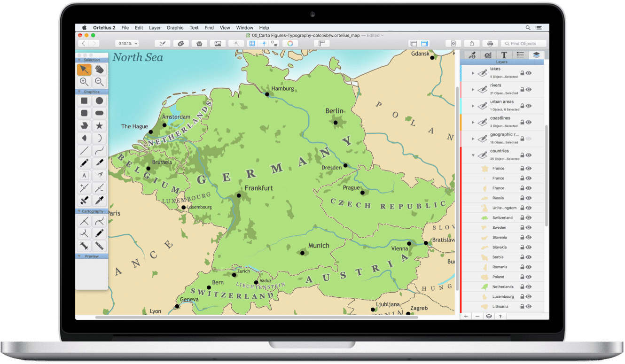The height and width of the screenshot is (364, 625).
Task: Click the Find Objects search field
Action: [523, 44]
